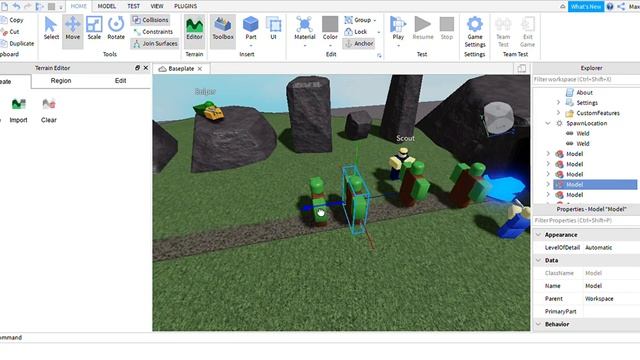This screenshot has height=360, width=640.
Task: Click Cut in clipboard group
Action: tap(10, 31)
